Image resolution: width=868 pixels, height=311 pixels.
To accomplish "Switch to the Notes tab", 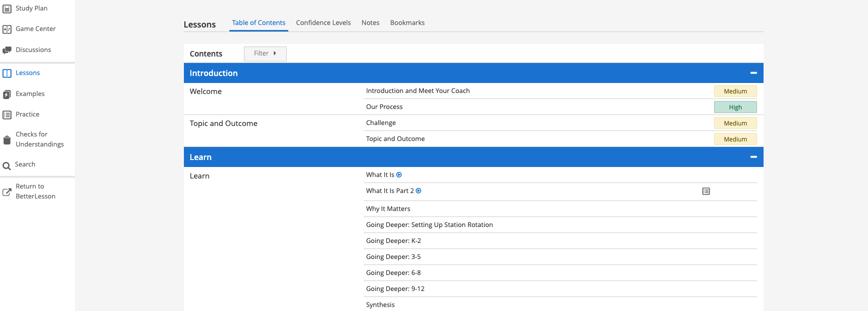I will click(370, 23).
